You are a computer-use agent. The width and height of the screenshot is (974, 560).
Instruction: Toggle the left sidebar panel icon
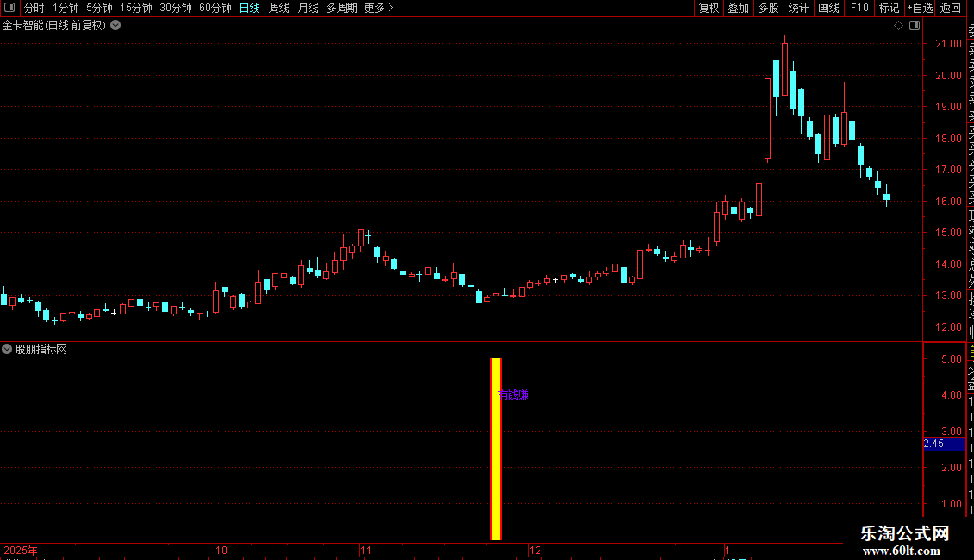pyautogui.click(x=9, y=8)
